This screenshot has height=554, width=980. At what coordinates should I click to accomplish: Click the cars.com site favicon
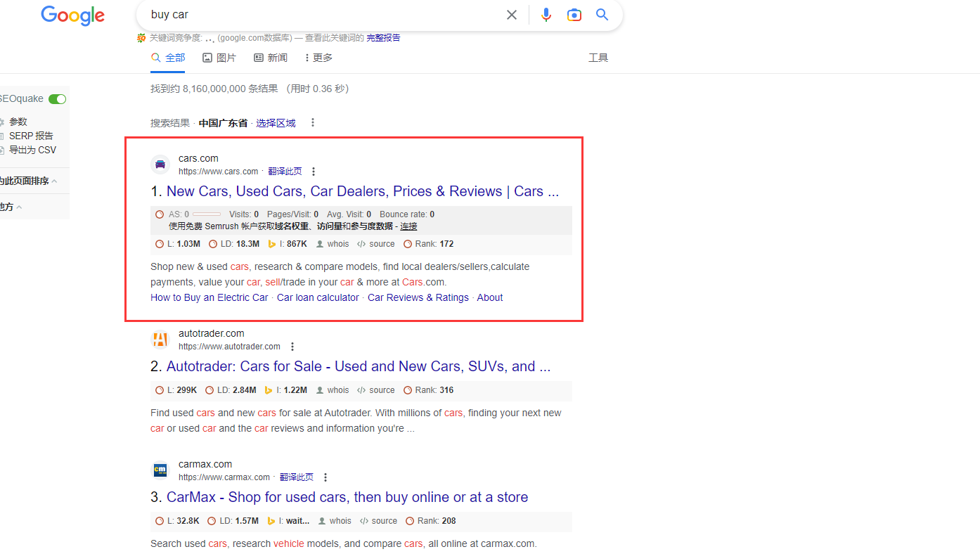pos(160,165)
